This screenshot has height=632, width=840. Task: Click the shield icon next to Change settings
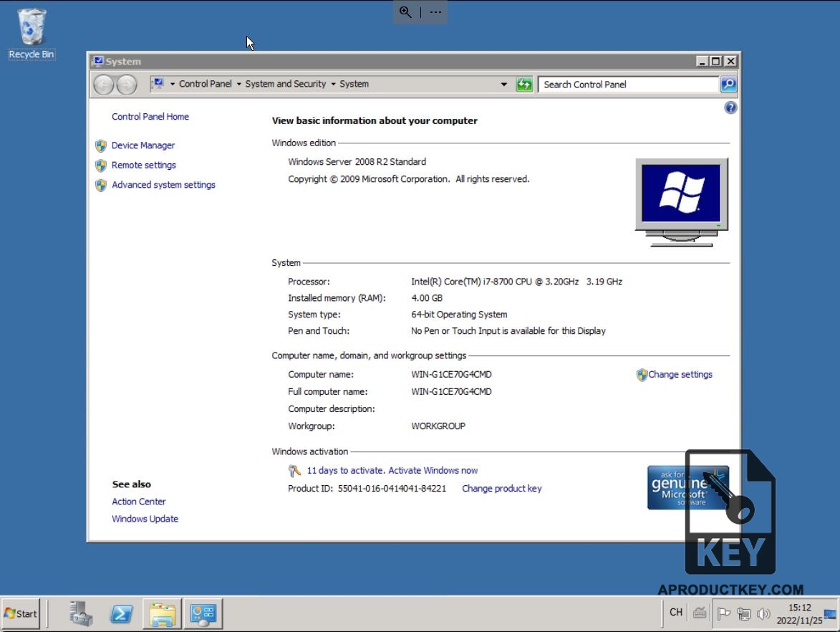click(x=642, y=375)
